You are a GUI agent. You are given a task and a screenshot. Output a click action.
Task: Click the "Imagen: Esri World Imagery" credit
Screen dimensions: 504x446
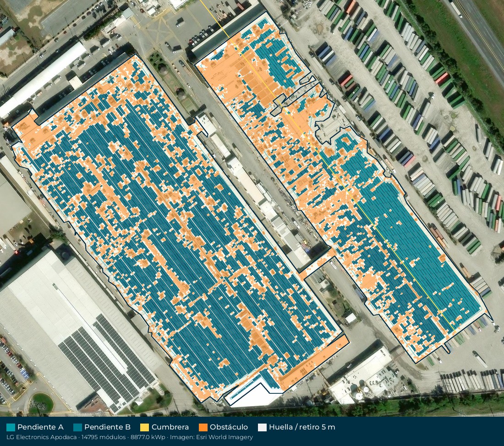212,437
